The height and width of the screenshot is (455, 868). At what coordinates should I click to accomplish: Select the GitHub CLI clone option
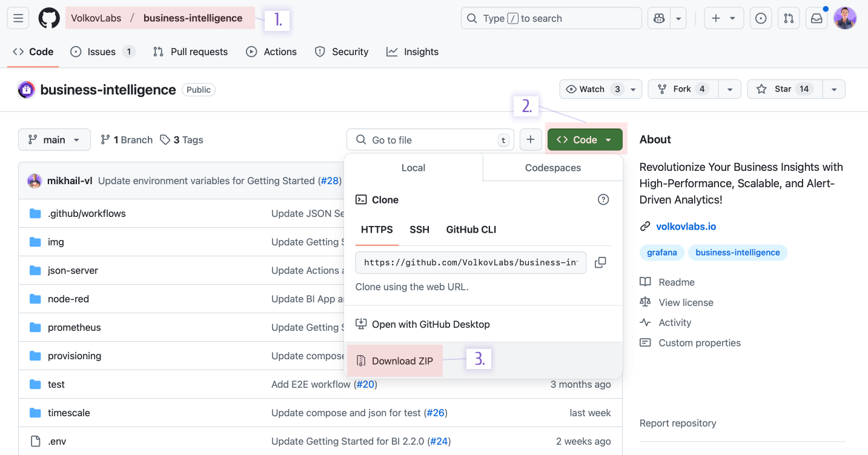click(x=471, y=230)
